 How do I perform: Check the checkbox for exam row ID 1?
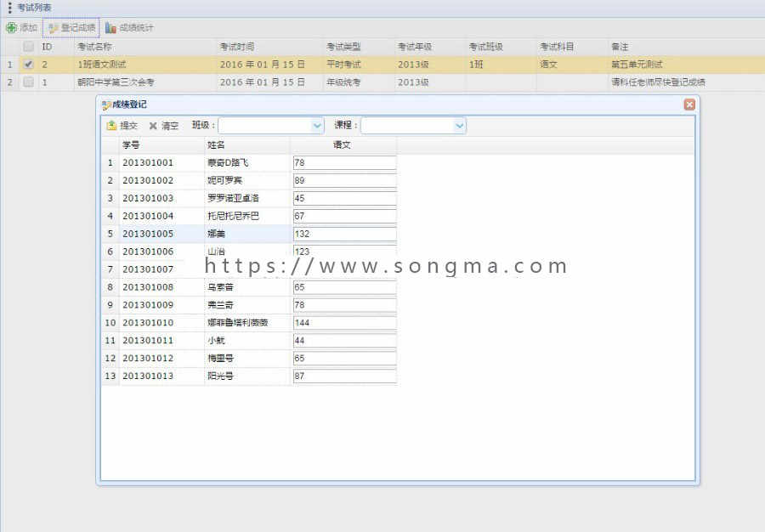(x=28, y=82)
